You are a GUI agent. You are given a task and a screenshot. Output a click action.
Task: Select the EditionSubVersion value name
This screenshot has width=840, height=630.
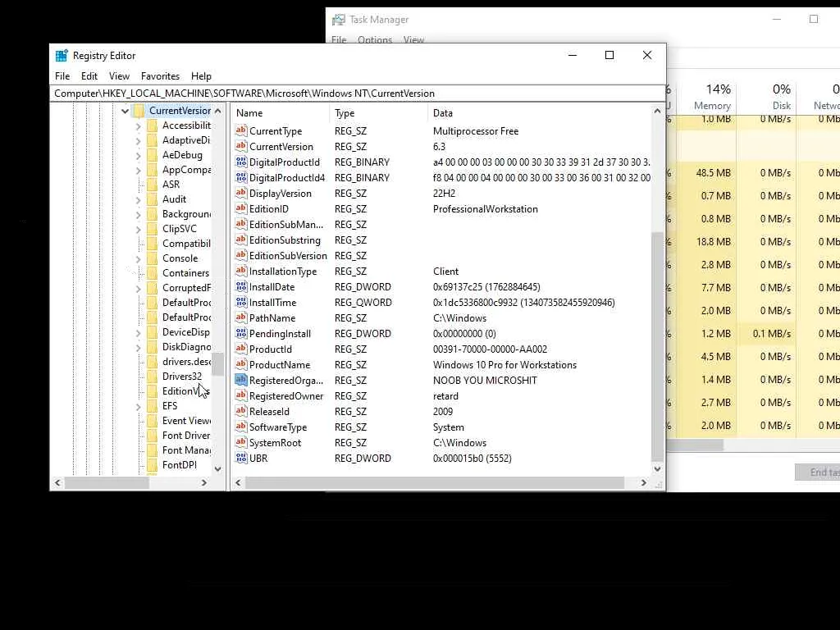pos(288,256)
